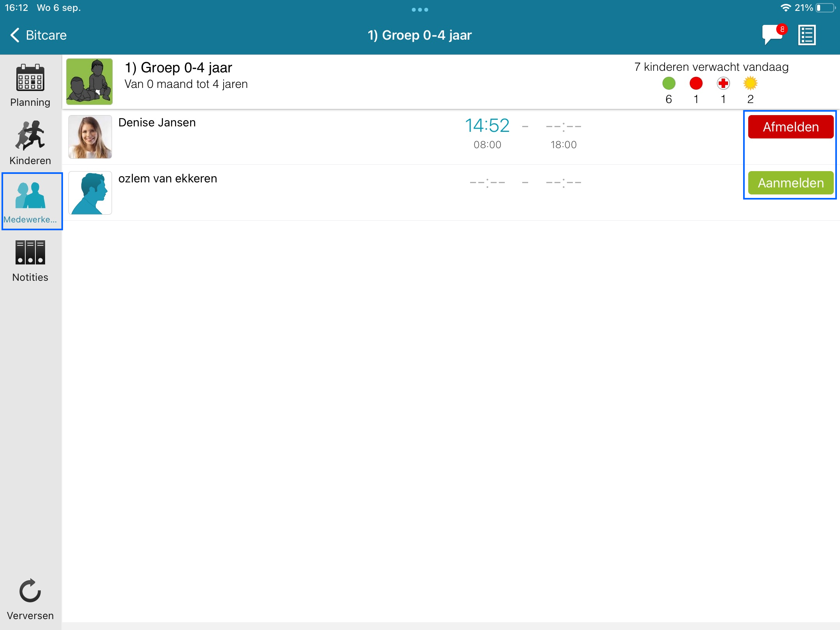Tap the Wi-Fi status icon

(785, 8)
